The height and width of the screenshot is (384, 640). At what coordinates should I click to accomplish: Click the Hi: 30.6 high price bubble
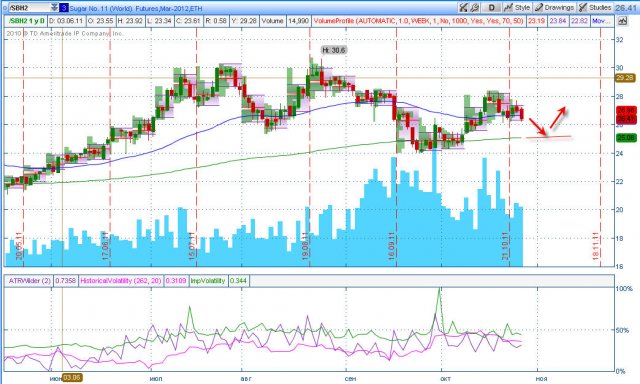[x=333, y=50]
